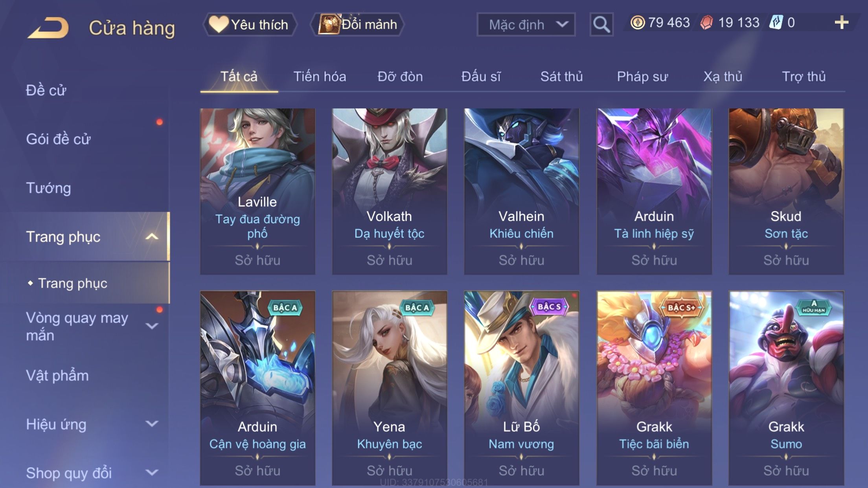Switch to the Pháp sư tab
The height and width of the screenshot is (488, 868).
[642, 76]
